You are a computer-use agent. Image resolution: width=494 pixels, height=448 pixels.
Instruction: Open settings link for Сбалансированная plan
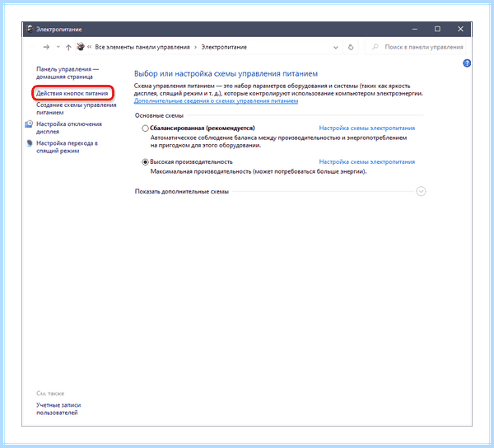click(x=367, y=128)
